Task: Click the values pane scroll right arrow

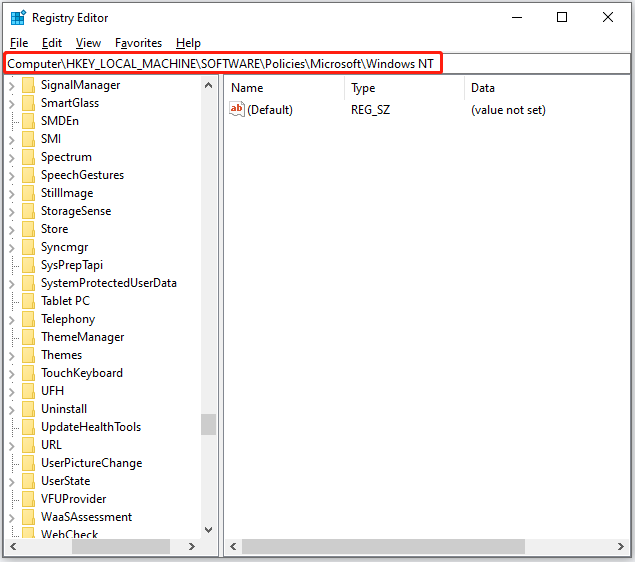Action: (620, 547)
